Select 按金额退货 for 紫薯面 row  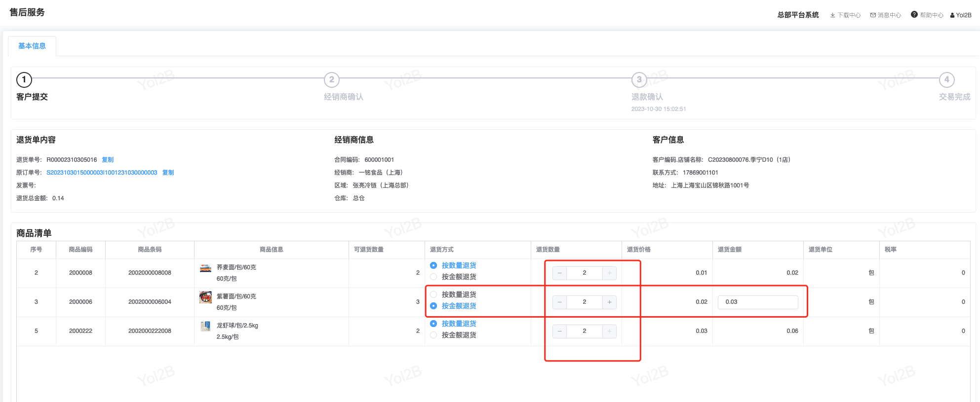pos(433,306)
